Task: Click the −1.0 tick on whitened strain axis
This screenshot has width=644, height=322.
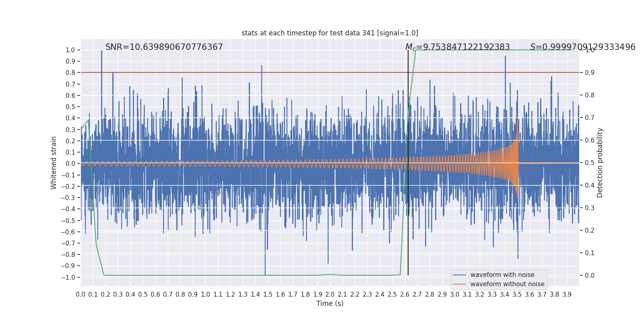Action: (x=68, y=277)
